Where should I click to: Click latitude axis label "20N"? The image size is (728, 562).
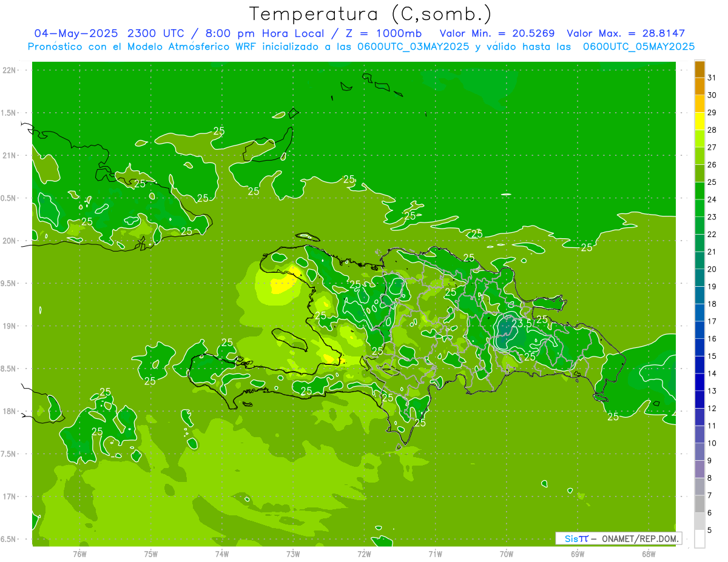[x=8, y=241]
